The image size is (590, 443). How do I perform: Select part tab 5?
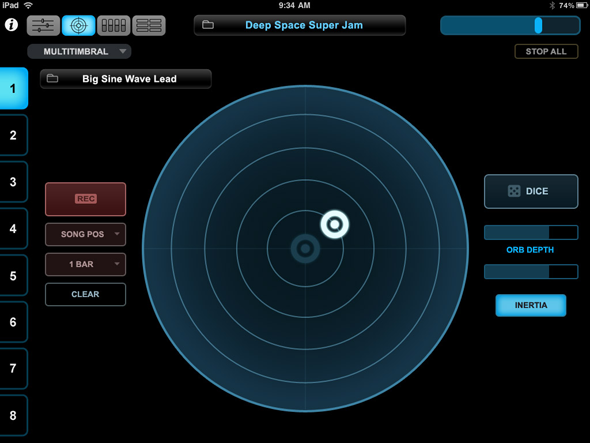click(x=13, y=276)
